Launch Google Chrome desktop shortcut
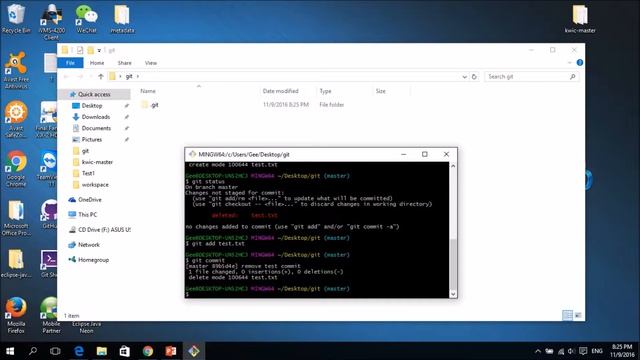The width and height of the screenshot is (640, 360). 16,169
